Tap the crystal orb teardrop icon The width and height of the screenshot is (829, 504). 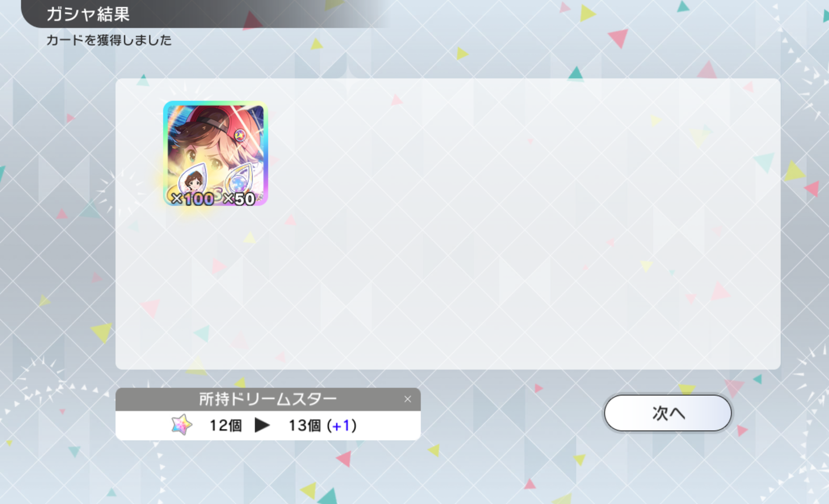[x=239, y=179]
